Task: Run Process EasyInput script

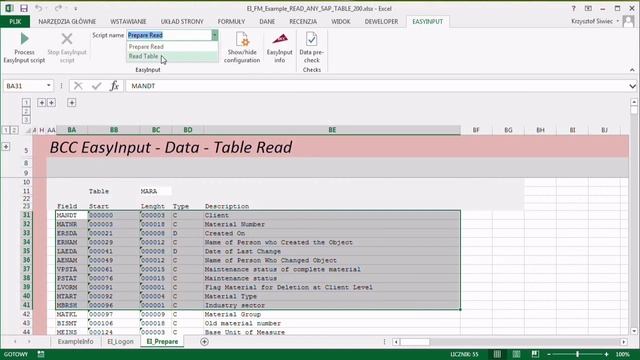Action: tap(24, 48)
